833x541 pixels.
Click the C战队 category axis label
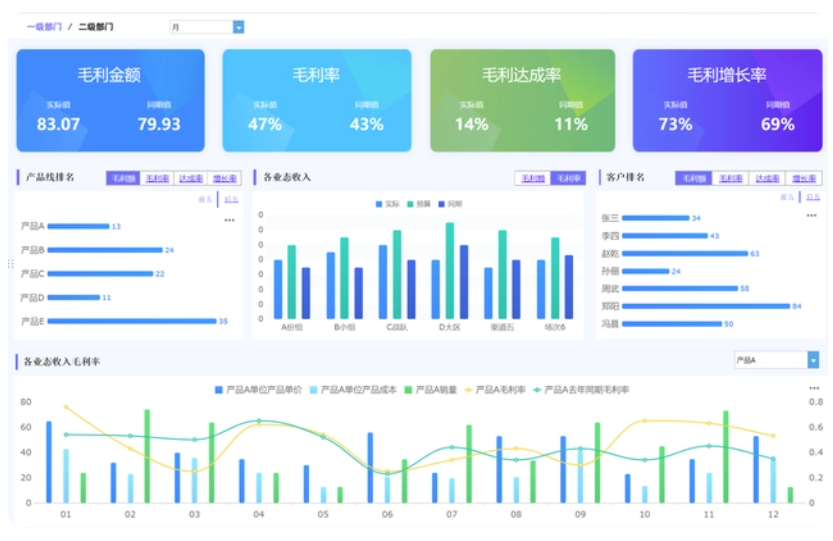point(397,327)
